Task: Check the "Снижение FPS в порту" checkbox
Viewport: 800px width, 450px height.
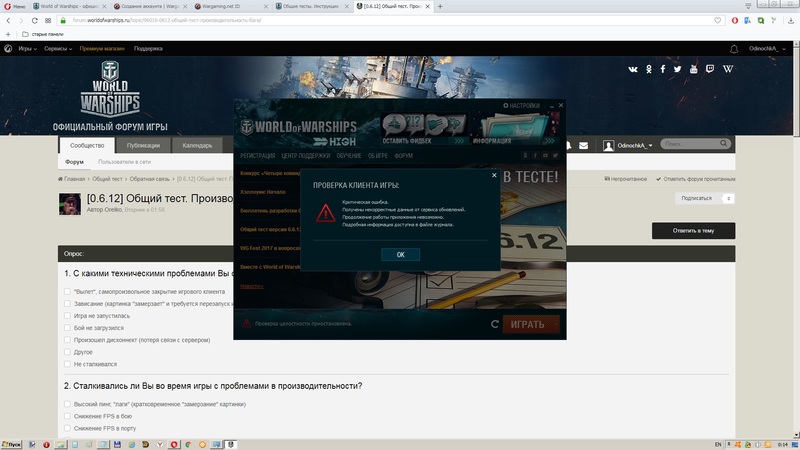Action: coord(67,429)
